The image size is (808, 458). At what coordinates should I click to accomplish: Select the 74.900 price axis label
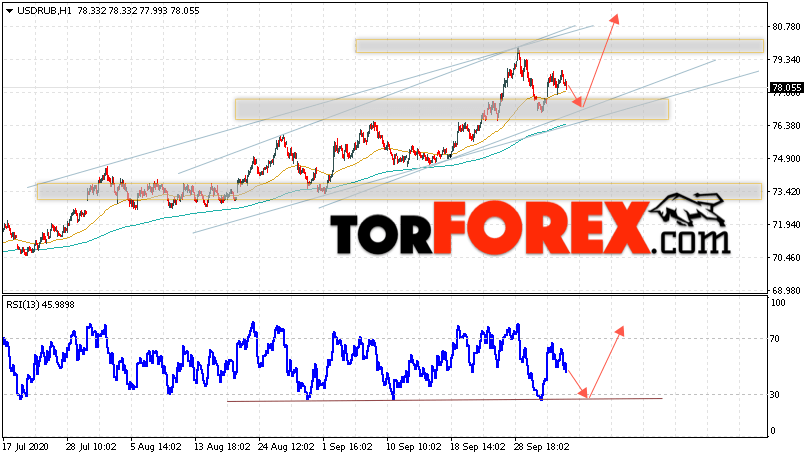click(786, 159)
